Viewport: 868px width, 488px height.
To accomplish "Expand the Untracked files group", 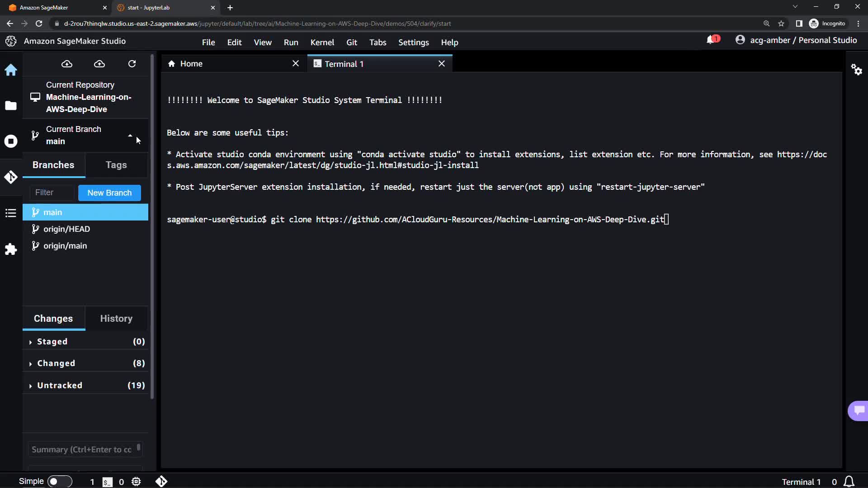I will tap(59, 385).
